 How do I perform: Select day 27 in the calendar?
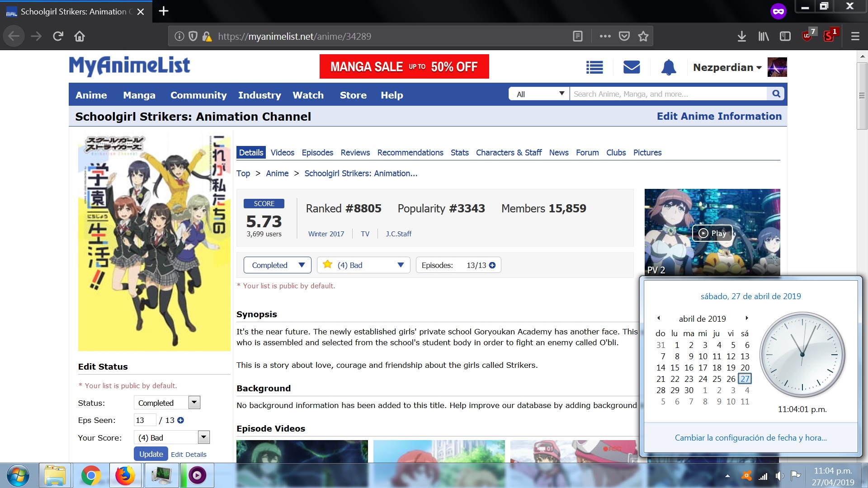[x=745, y=379]
